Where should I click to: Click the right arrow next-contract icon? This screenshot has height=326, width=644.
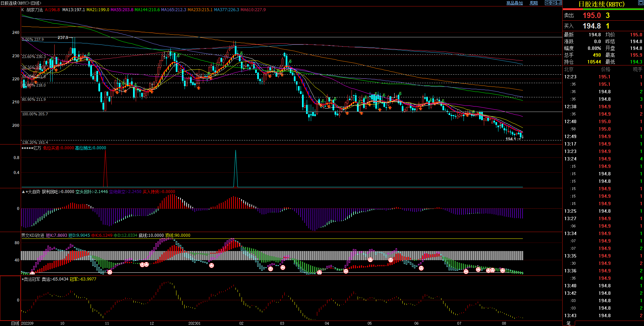(553, 3)
